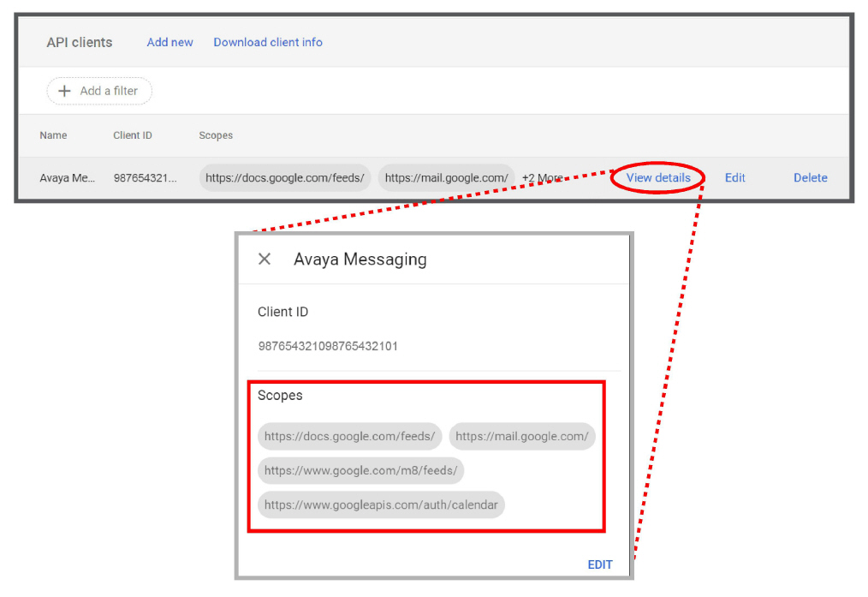Click the www.google.com/m8/feeds scope chip

click(360, 471)
